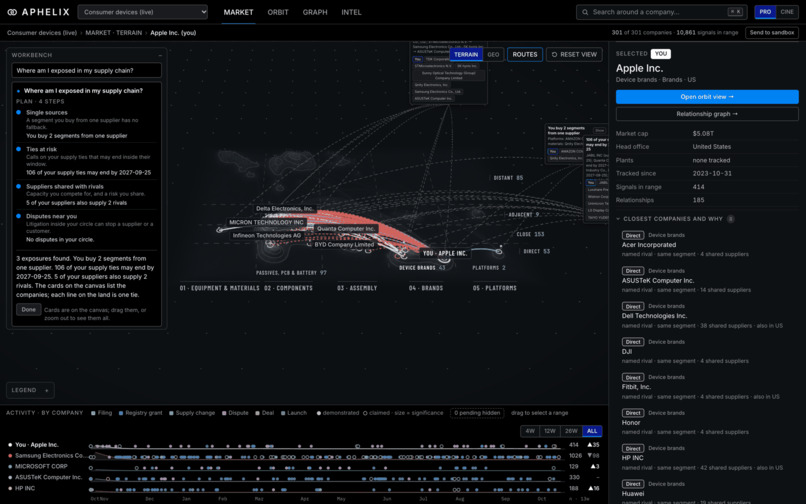Click the Reset View button
Viewport: 806px width, 504px height.
[x=574, y=55]
